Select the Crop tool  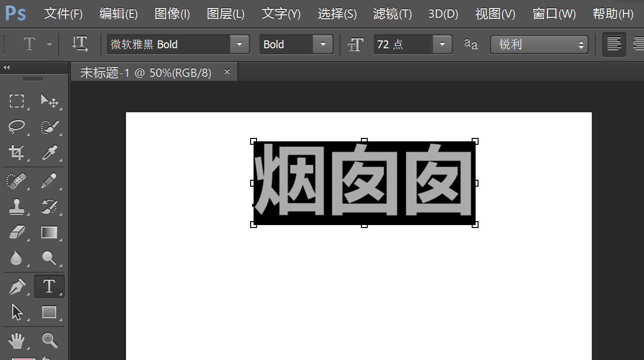pos(17,152)
